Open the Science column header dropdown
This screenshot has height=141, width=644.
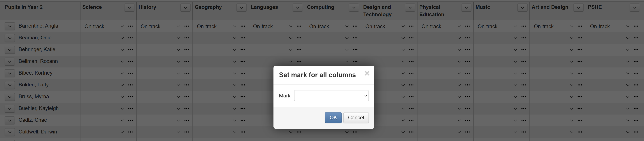pyautogui.click(x=129, y=8)
